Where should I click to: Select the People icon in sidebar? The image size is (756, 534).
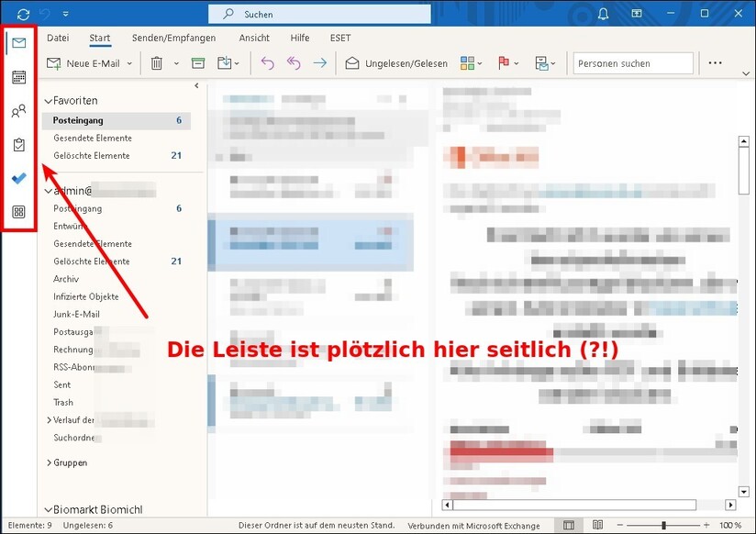click(18, 110)
